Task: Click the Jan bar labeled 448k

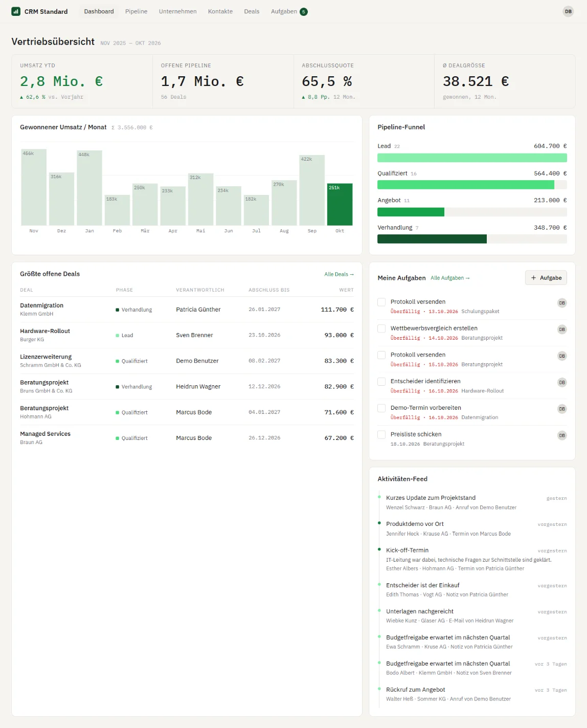Action: tap(89, 188)
